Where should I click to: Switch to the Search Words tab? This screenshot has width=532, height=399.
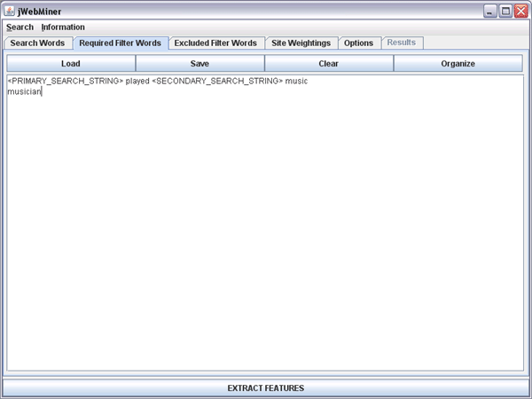pos(37,43)
